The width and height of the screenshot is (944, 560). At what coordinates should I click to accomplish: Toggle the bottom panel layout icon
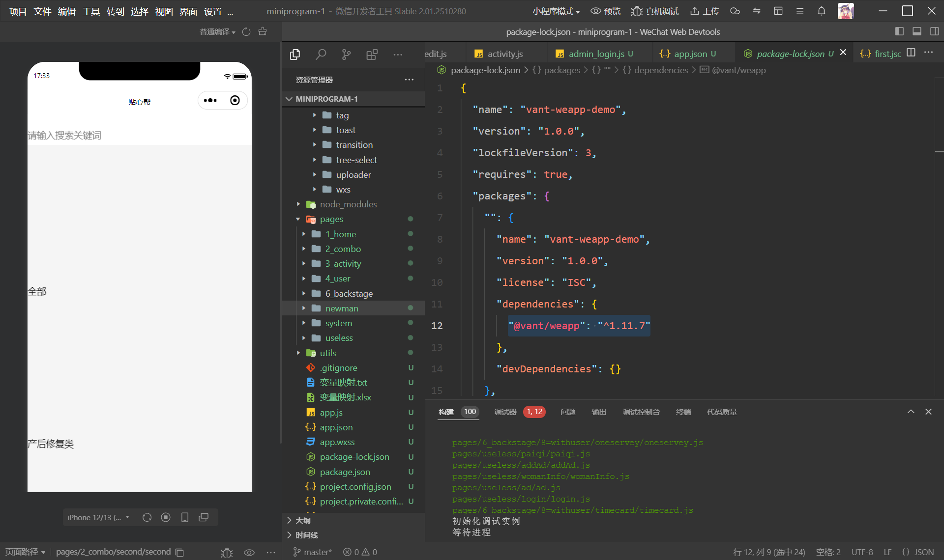pos(917,31)
